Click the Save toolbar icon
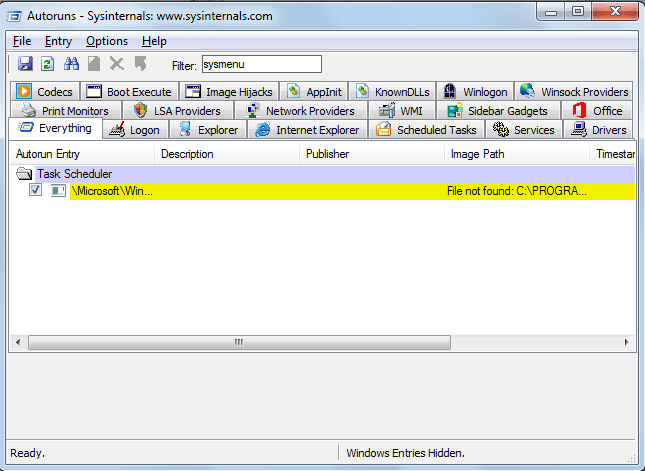The height and width of the screenshot is (471, 645). [25, 64]
